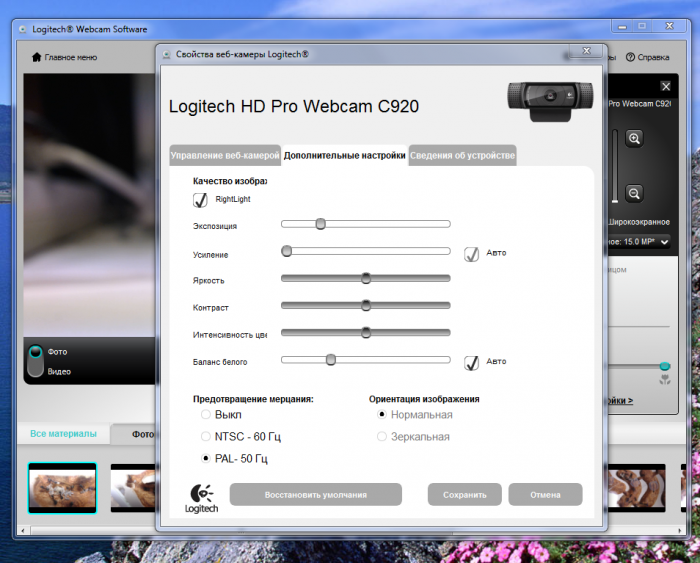Click the zoom out magnifier icon
The width and height of the screenshot is (700, 563).
634,193
